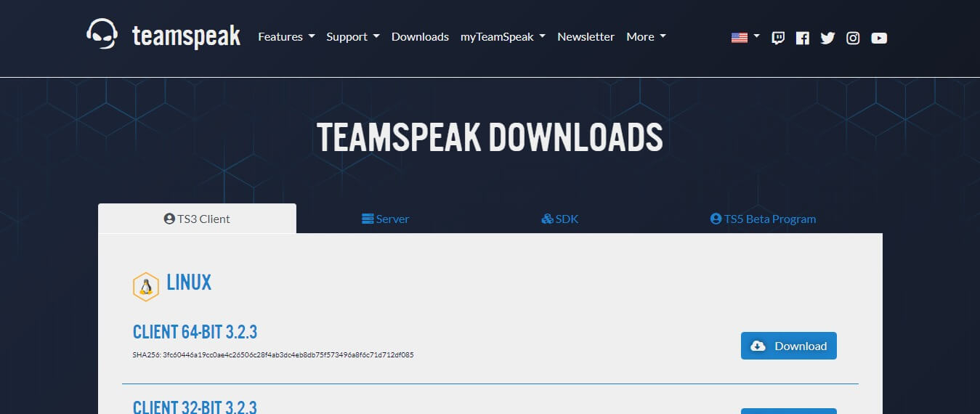
Task: Select the TS3 Client tab
Action: tap(197, 219)
